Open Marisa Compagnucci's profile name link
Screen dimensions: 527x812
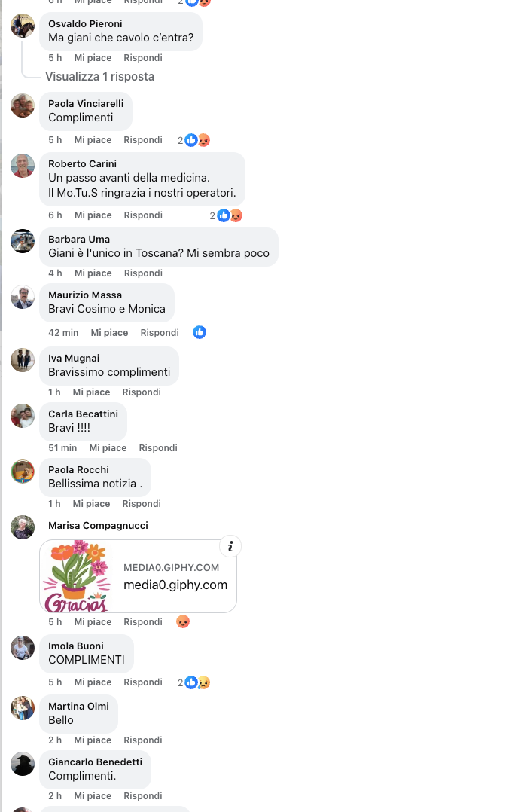click(x=99, y=525)
